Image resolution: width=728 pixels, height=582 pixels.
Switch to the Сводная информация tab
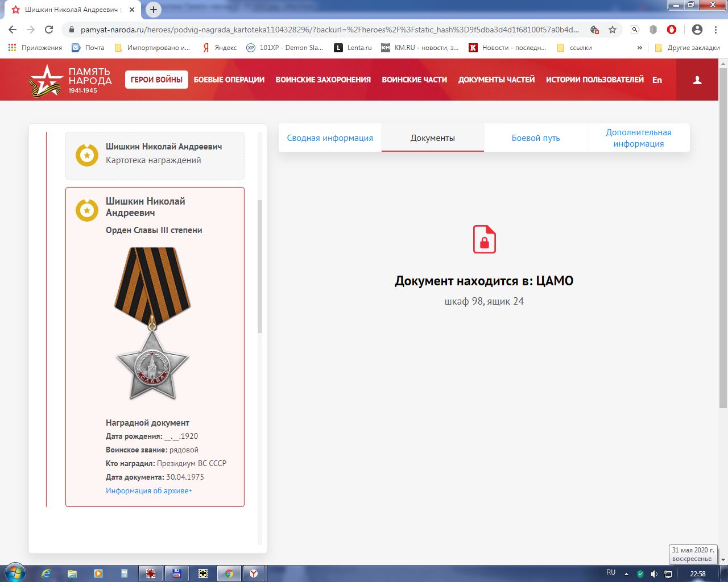(330, 138)
